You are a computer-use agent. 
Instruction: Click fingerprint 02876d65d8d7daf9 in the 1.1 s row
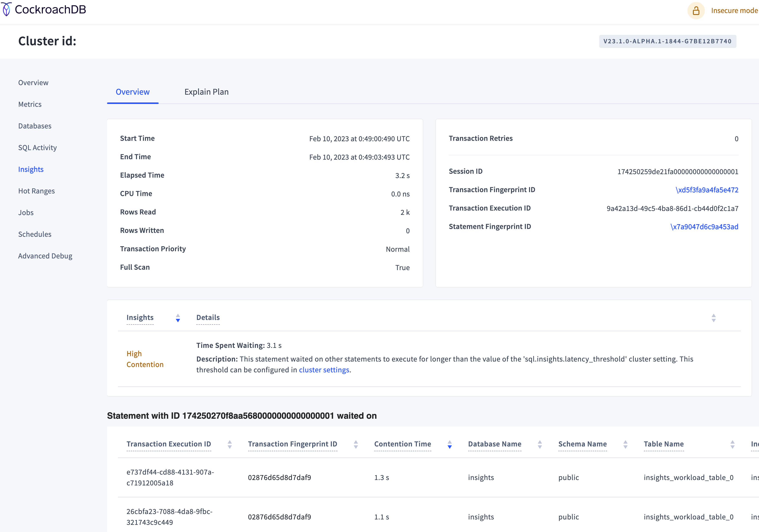click(279, 517)
